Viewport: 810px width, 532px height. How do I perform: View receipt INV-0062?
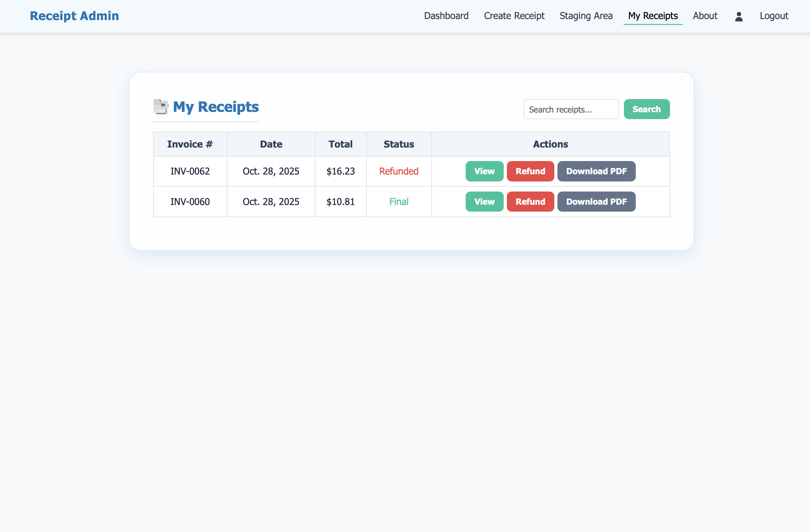coord(484,171)
